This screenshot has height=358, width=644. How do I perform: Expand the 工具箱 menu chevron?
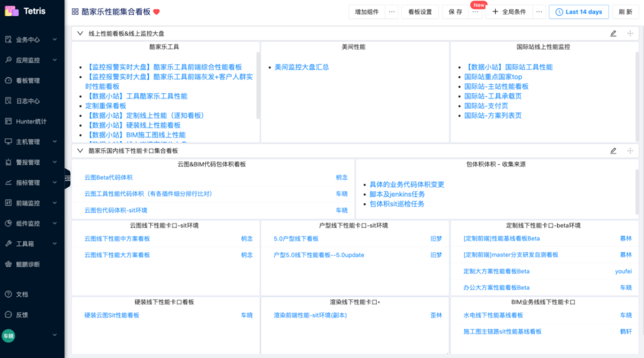point(55,244)
